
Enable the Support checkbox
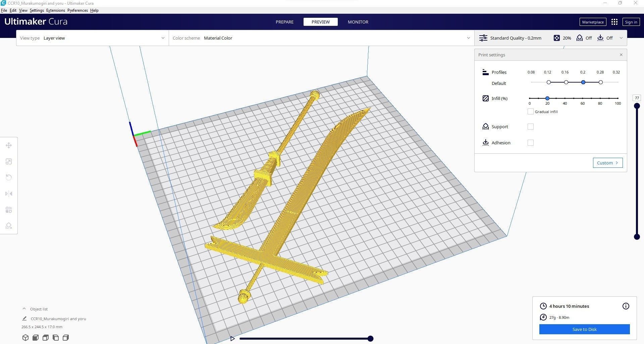(530, 127)
